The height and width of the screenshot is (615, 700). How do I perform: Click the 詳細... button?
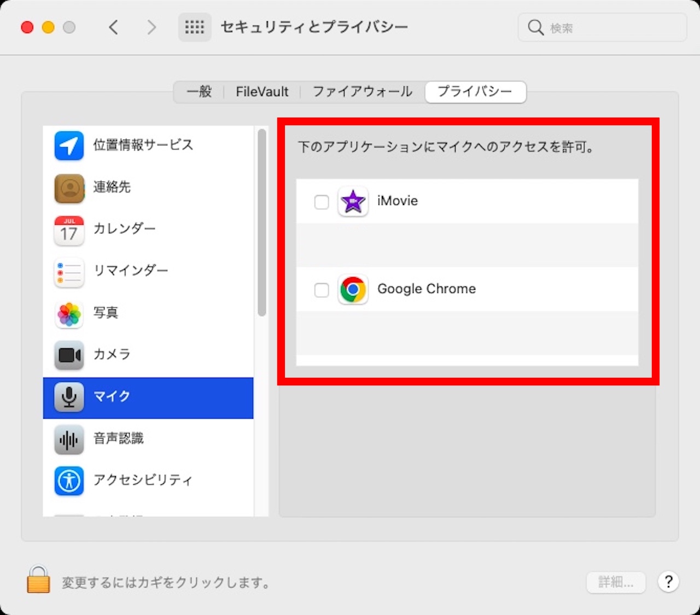pyautogui.click(x=616, y=582)
